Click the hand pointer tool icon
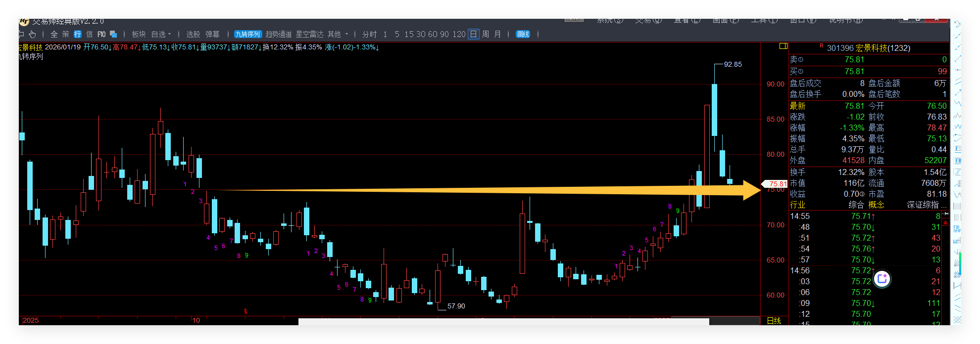 coord(32,34)
